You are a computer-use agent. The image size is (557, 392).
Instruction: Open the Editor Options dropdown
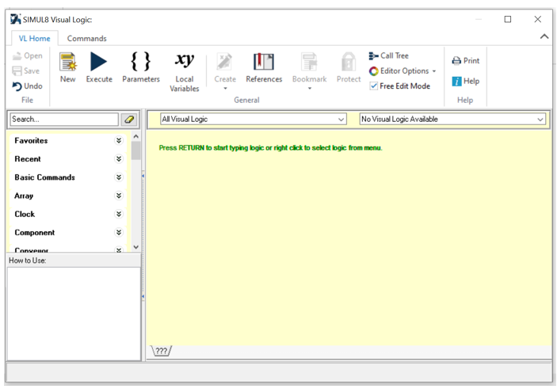[402, 70]
